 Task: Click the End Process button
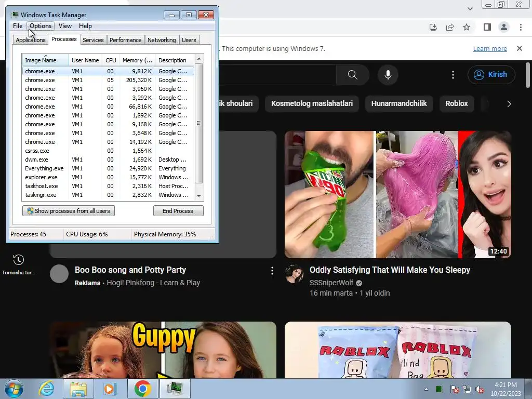pyautogui.click(x=178, y=211)
